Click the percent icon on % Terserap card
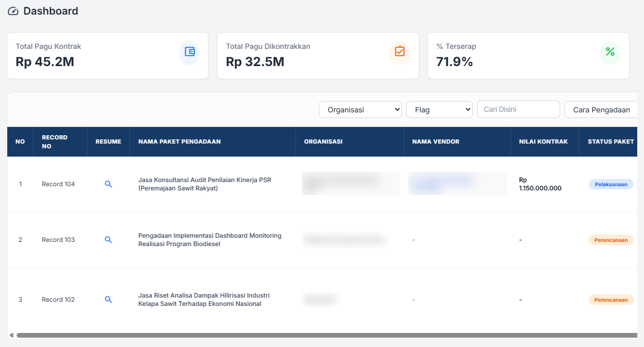The image size is (644, 347). [610, 52]
